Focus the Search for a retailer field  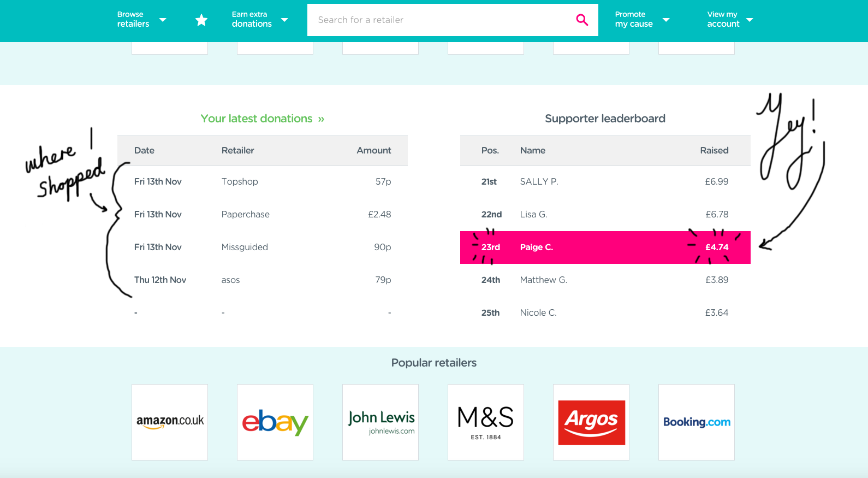tap(442, 20)
